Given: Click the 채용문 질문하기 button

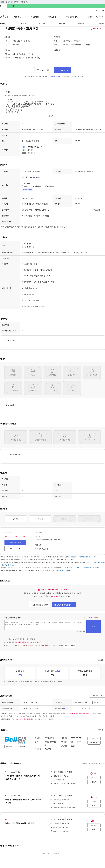Looking at the screenshot, I should point(70,646).
